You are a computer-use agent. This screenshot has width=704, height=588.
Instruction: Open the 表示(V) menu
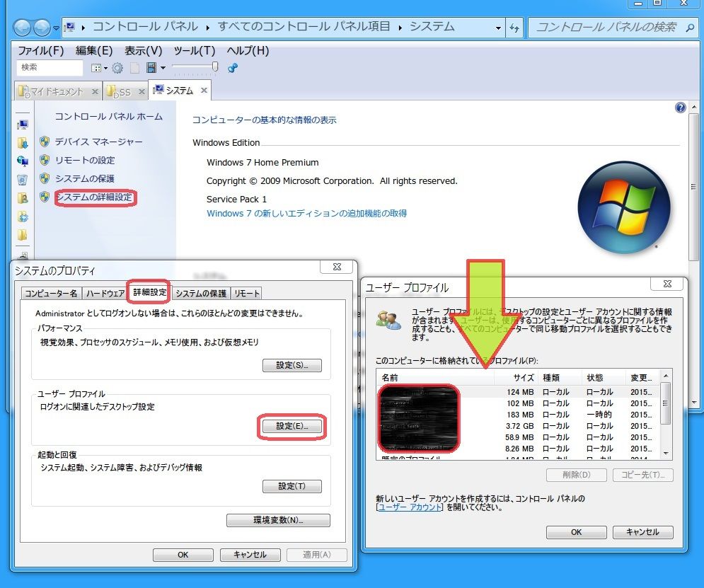coord(143,50)
